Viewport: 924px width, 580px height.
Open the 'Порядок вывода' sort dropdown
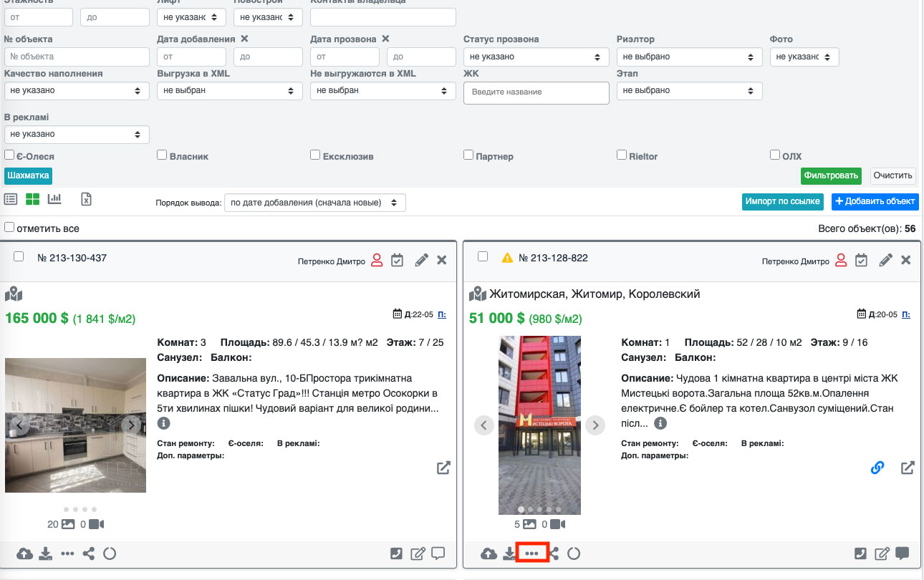tap(314, 203)
